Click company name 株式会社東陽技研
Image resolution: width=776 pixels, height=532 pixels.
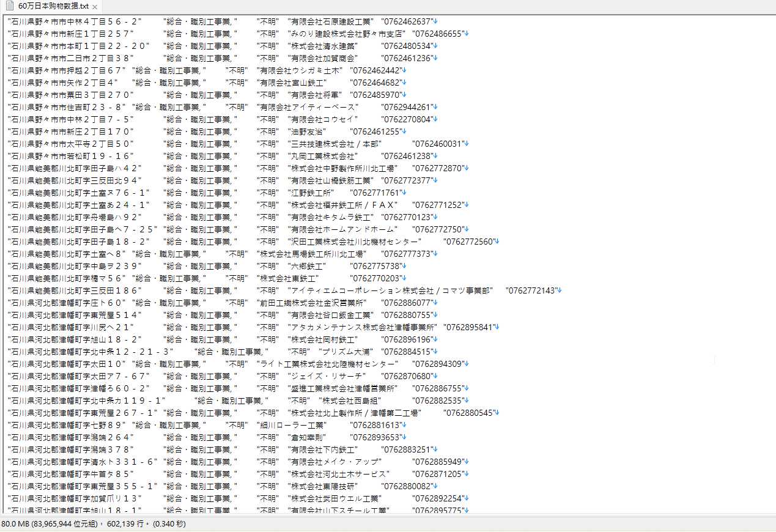(323, 486)
